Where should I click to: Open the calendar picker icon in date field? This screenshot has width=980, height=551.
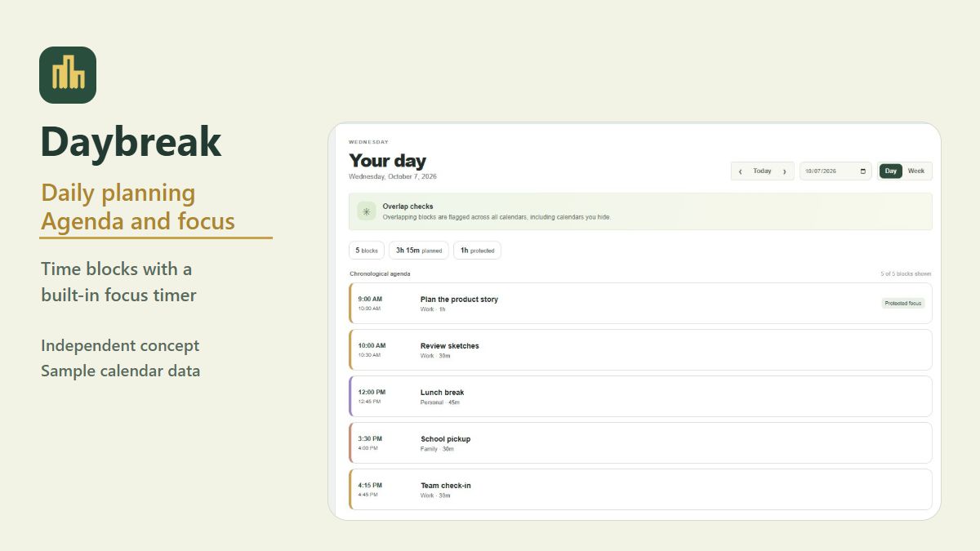(x=863, y=171)
